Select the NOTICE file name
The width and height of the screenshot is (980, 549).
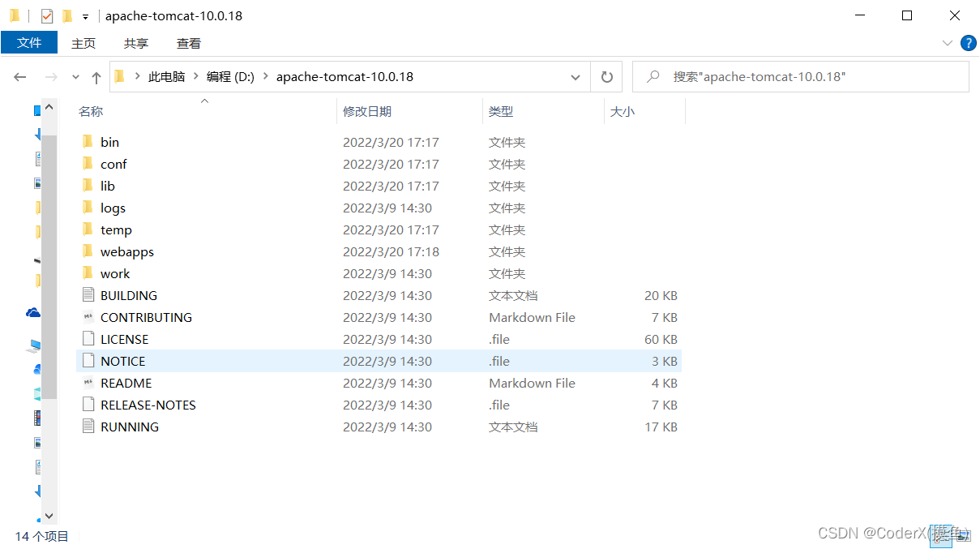click(x=123, y=361)
